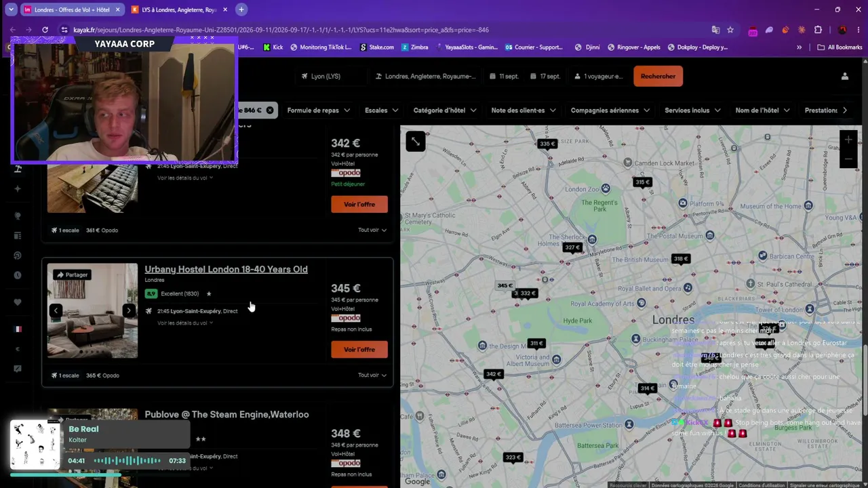Select the 318 € price marker on map
The image size is (868, 488).
pyautogui.click(x=680, y=259)
